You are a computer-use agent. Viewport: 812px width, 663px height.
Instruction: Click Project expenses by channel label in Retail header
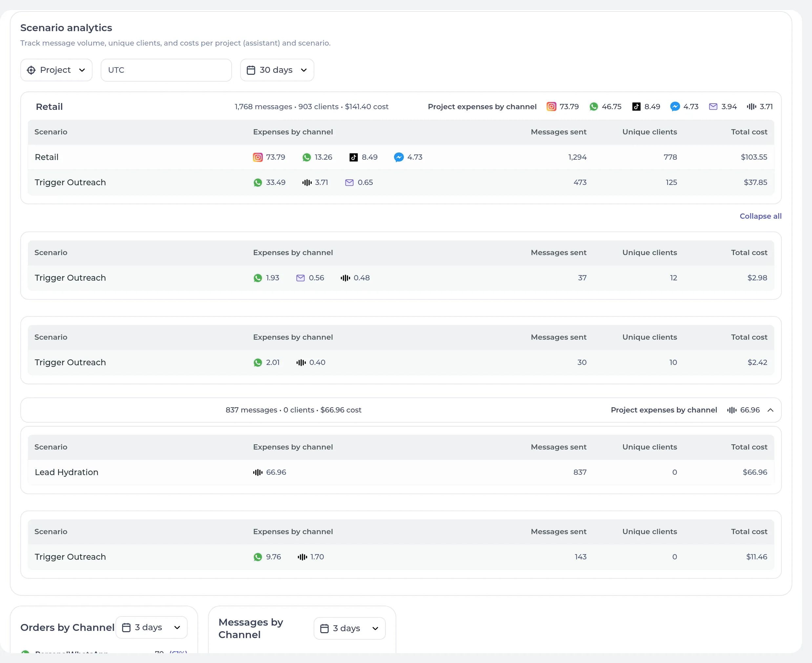[x=482, y=107]
